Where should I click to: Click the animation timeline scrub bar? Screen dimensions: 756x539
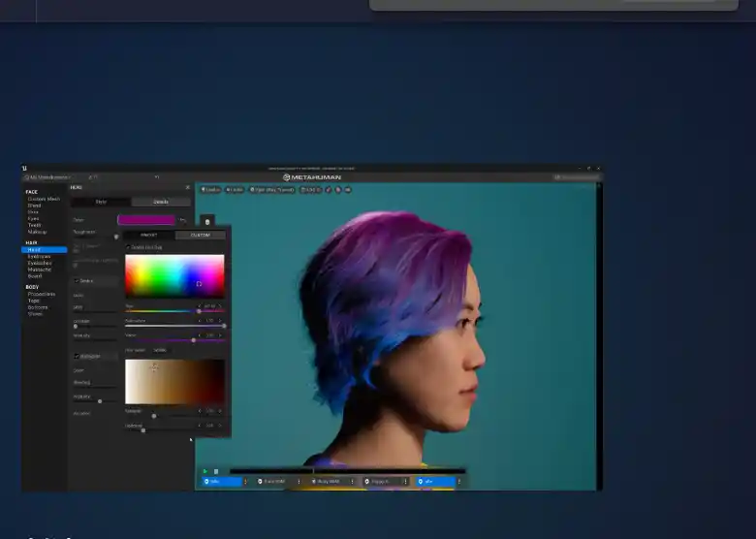pos(348,471)
